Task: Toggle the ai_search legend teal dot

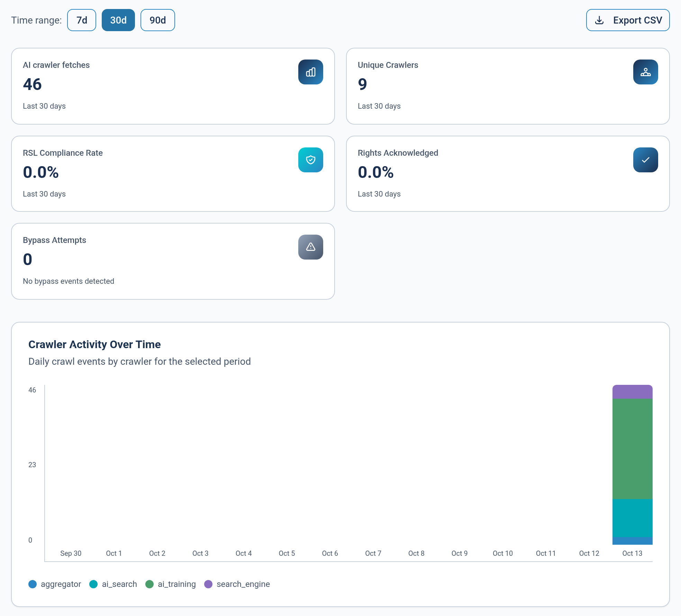Action: [93, 584]
